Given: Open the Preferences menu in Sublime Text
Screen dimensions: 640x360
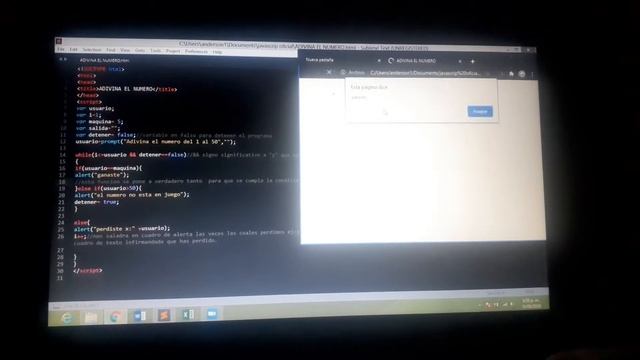Looking at the screenshot, I should point(196,52).
